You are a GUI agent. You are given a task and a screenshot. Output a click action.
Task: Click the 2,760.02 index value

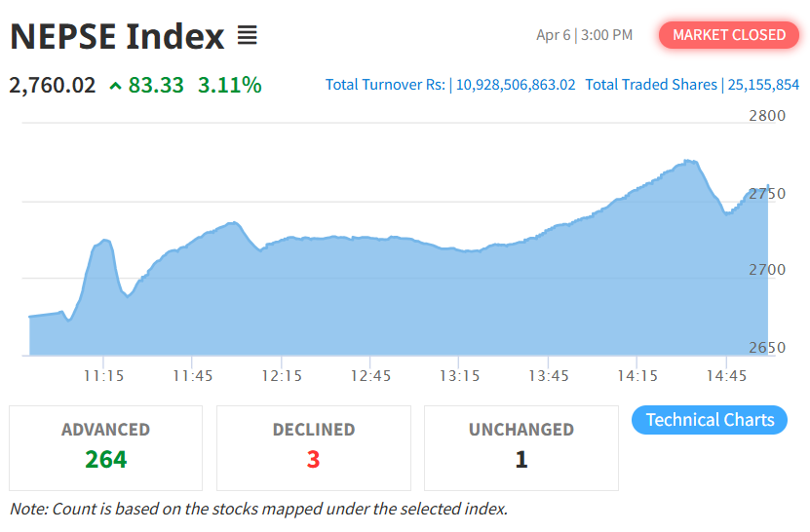(x=53, y=85)
